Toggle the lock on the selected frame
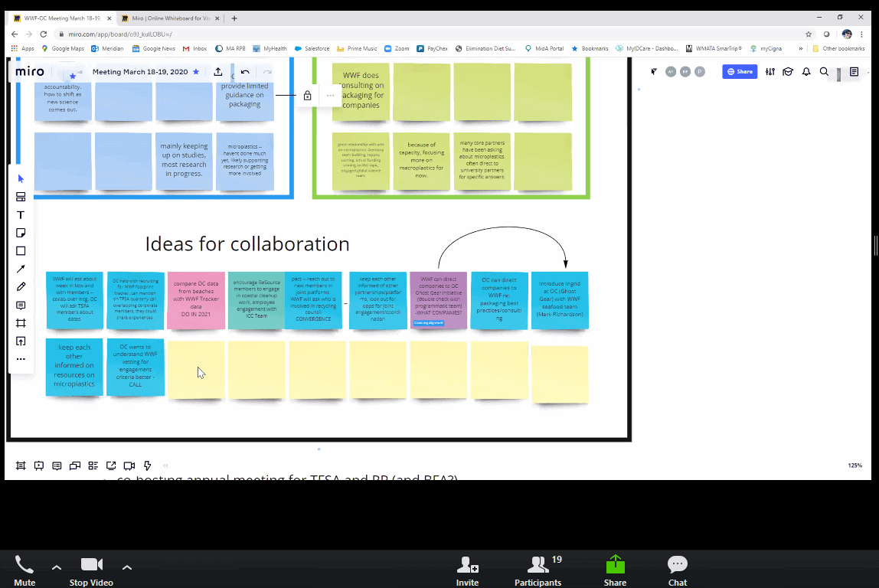 307,95
